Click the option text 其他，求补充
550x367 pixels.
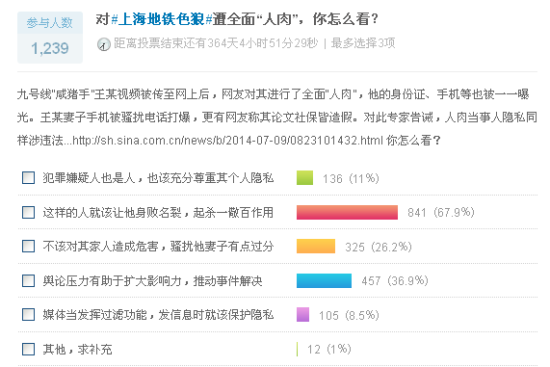tap(78, 349)
